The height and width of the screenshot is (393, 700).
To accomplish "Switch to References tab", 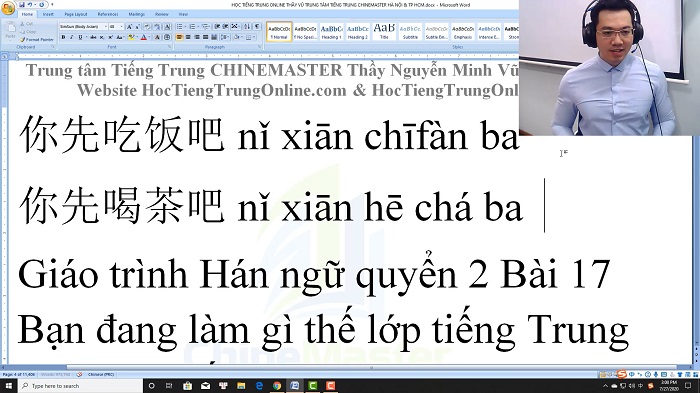I will [108, 14].
